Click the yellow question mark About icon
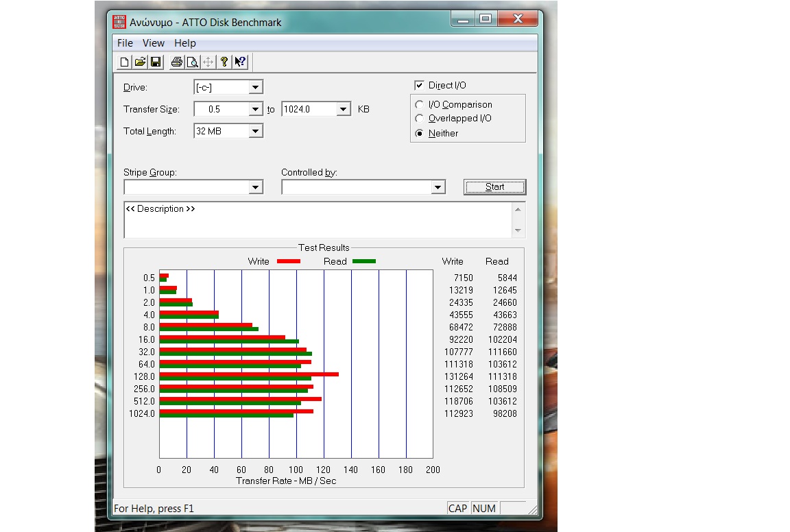 coord(224,62)
